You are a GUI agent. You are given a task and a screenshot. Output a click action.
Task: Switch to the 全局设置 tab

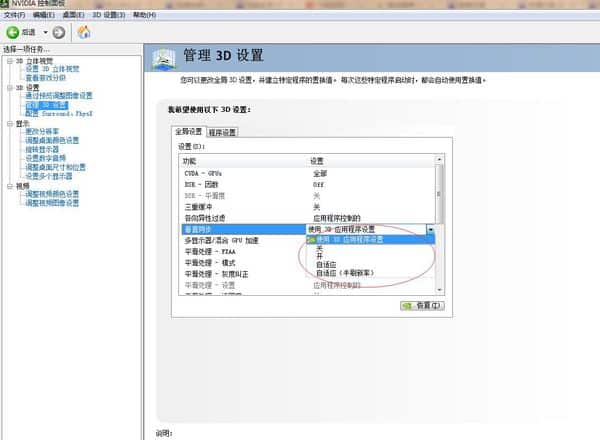coord(188,132)
